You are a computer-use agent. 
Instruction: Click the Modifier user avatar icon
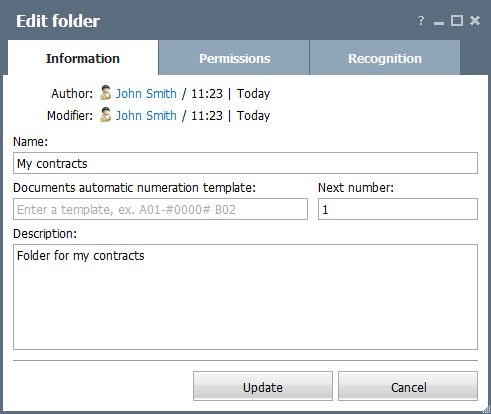pyautogui.click(x=105, y=115)
